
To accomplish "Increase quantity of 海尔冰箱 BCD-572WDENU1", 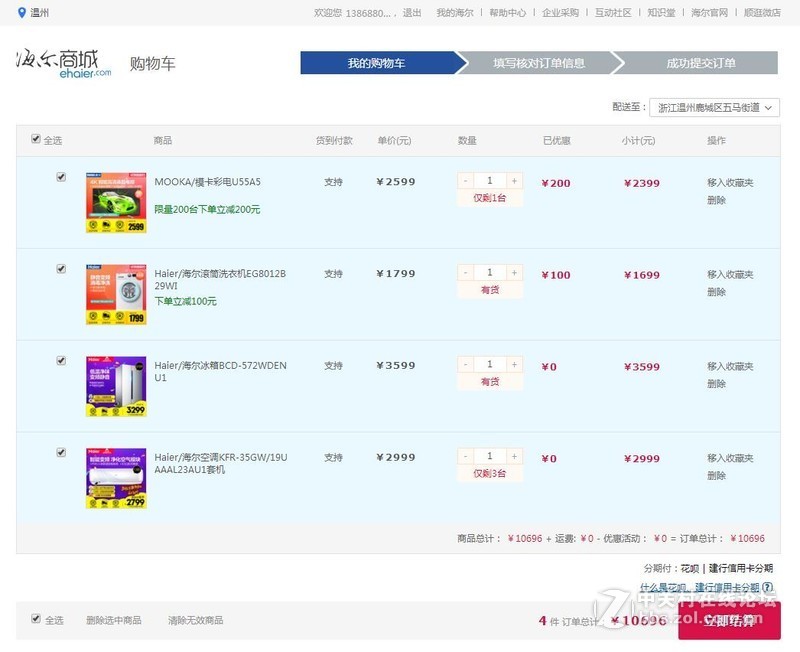I will 514,364.
